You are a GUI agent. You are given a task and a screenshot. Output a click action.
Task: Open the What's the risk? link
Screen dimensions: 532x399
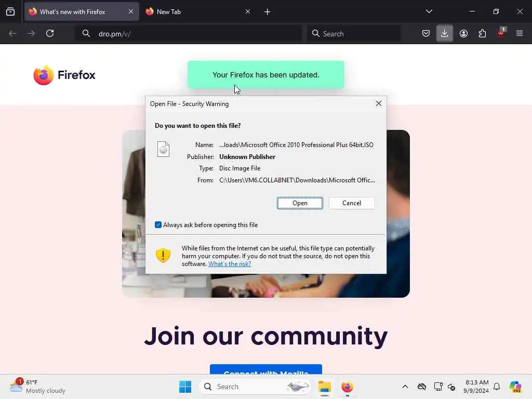[229, 264]
